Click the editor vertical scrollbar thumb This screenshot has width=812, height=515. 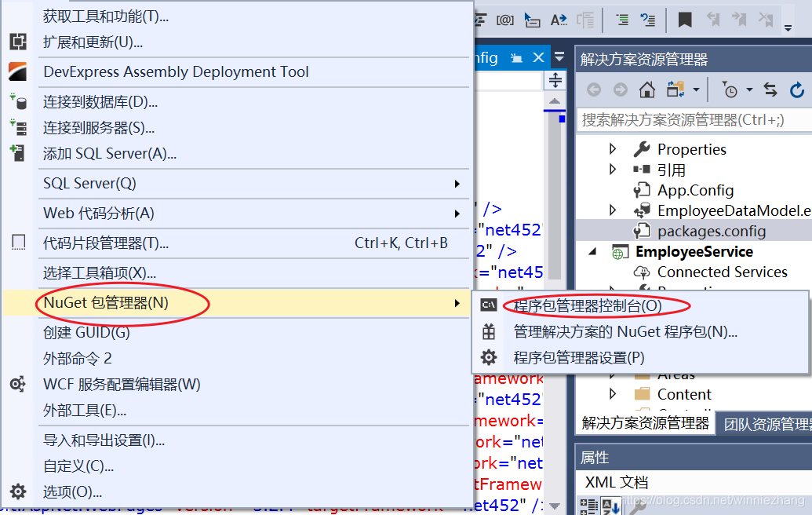coord(555,195)
